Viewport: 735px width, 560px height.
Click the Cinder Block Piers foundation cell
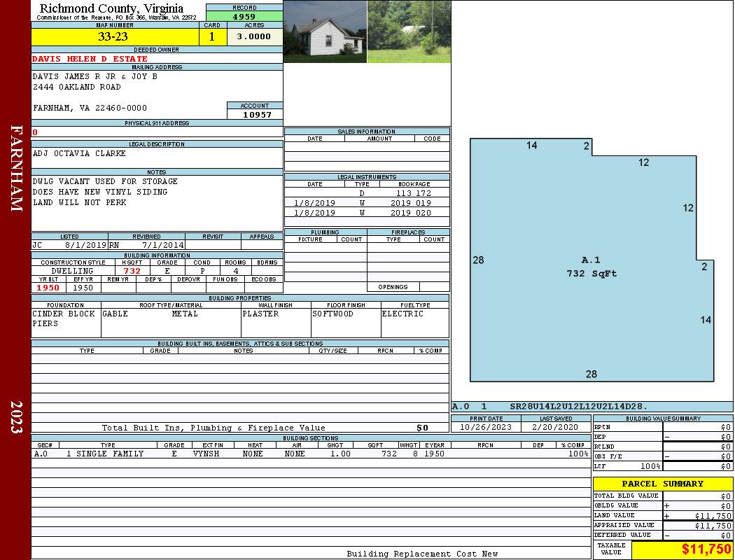(x=65, y=319)
